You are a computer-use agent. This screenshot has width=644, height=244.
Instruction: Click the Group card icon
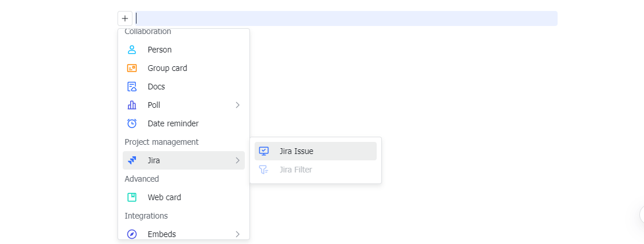[132, 68]
